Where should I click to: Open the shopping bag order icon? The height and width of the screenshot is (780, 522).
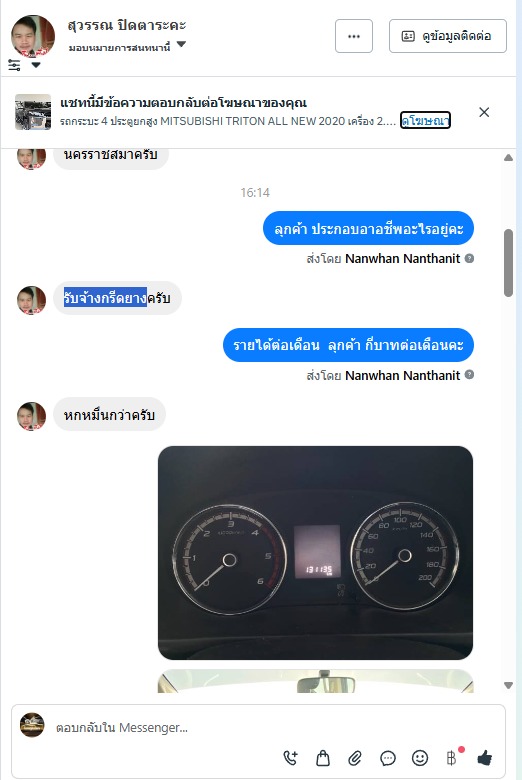point(323,758)
